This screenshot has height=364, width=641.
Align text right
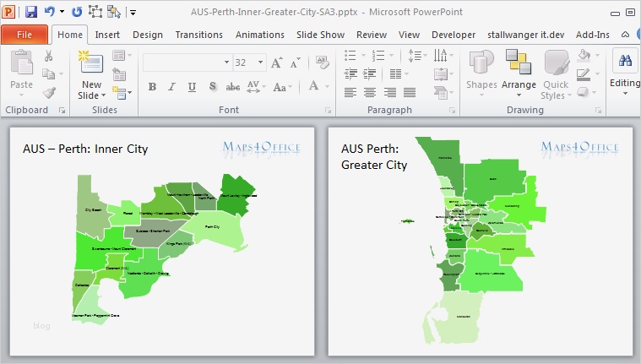pyautogui.click(x=389, y=93)
